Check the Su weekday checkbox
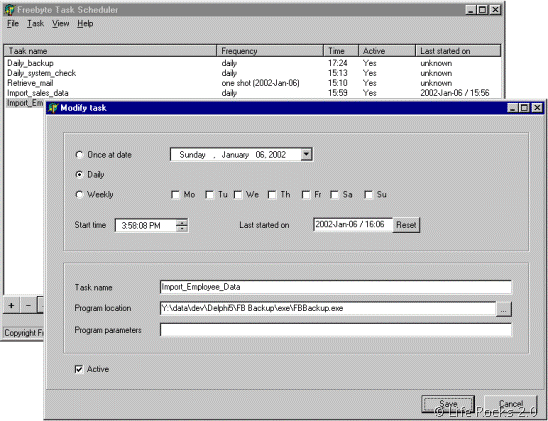 (368, 195)
